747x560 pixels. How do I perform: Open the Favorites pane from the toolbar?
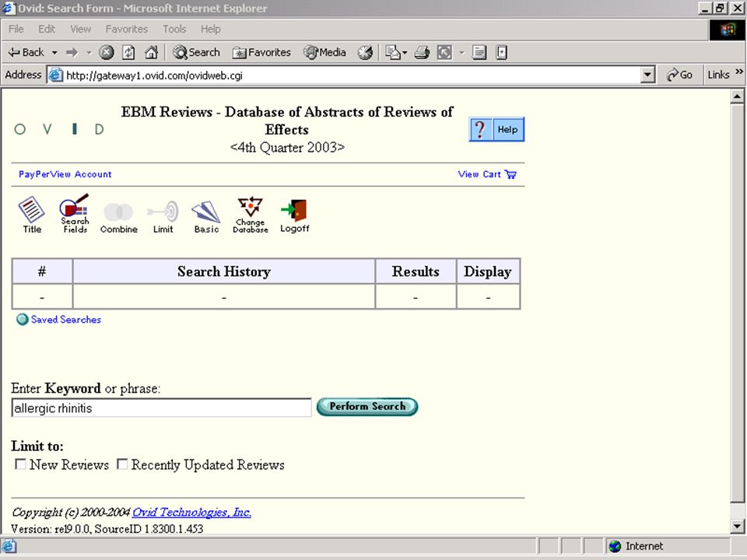click(x=261, y=52)
